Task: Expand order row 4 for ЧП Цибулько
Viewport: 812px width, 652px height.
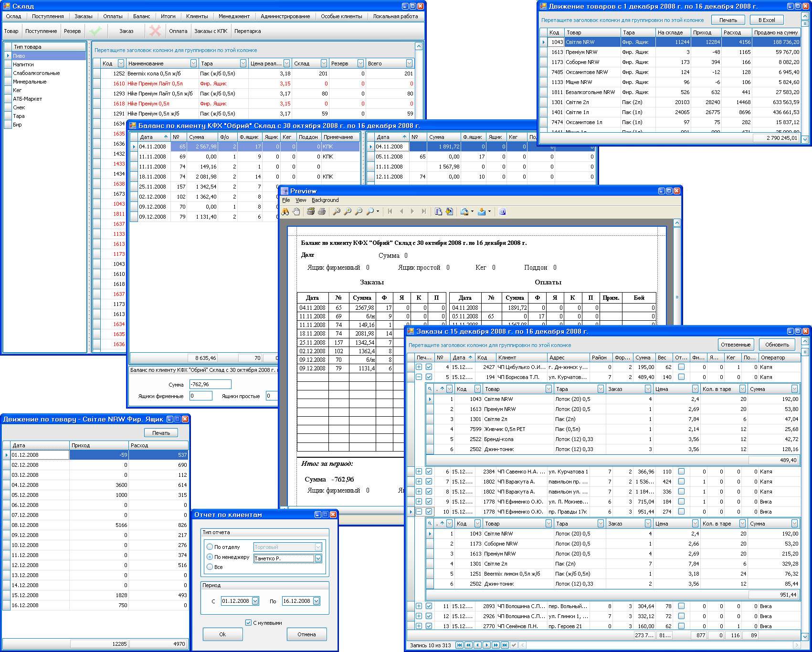Action: (419, 367)
